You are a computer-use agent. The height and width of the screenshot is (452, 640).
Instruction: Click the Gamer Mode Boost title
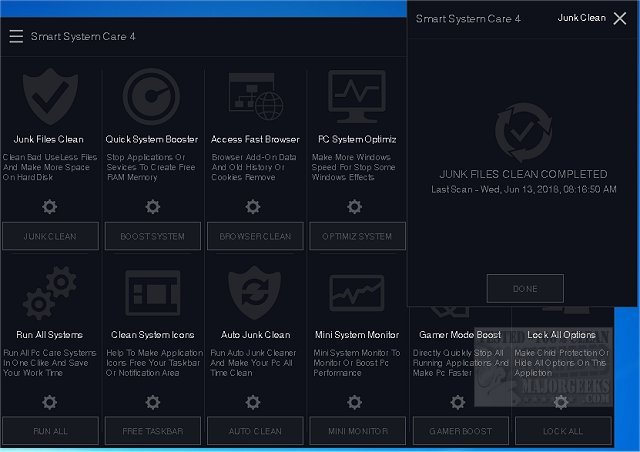click(x=460, y=334)
